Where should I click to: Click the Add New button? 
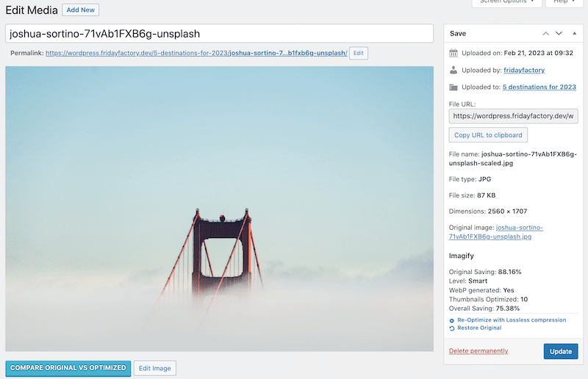point(80,10)
